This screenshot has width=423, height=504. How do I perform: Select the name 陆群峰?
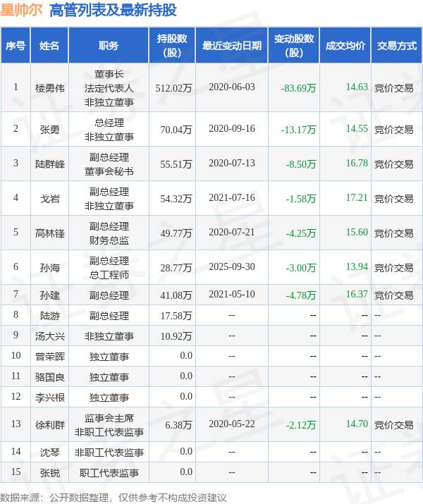coord(50,164)
